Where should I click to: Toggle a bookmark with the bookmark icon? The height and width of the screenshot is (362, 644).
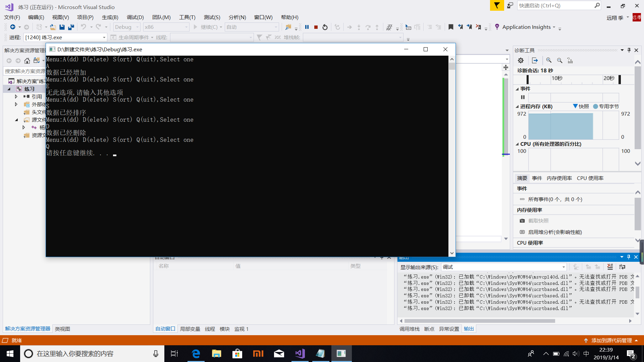(x=451, y=27)
